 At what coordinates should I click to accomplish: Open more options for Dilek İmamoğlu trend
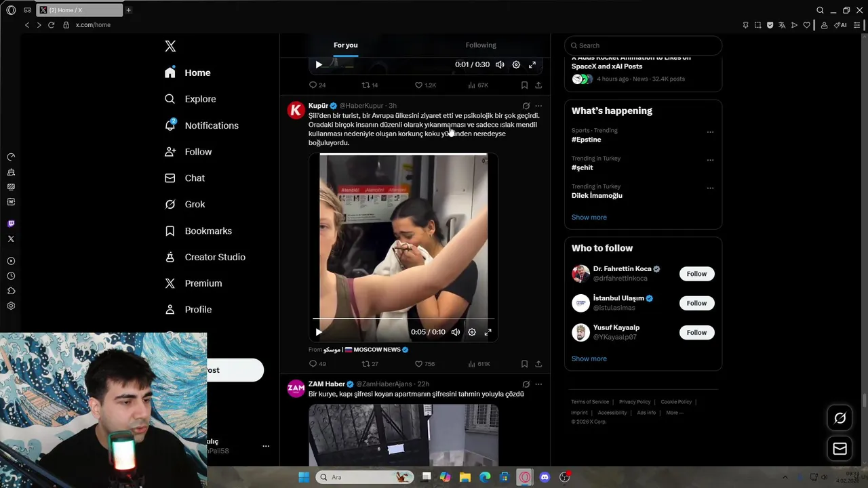tap(710, 188)
